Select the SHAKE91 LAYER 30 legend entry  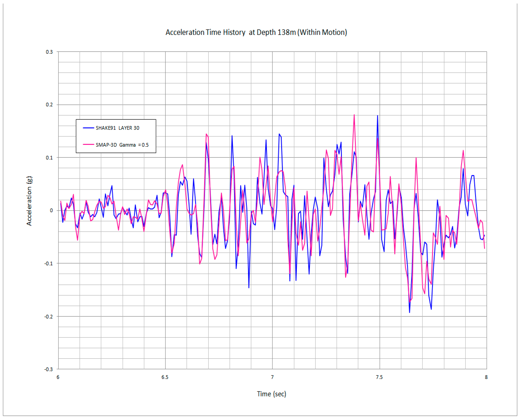point(117,128)
